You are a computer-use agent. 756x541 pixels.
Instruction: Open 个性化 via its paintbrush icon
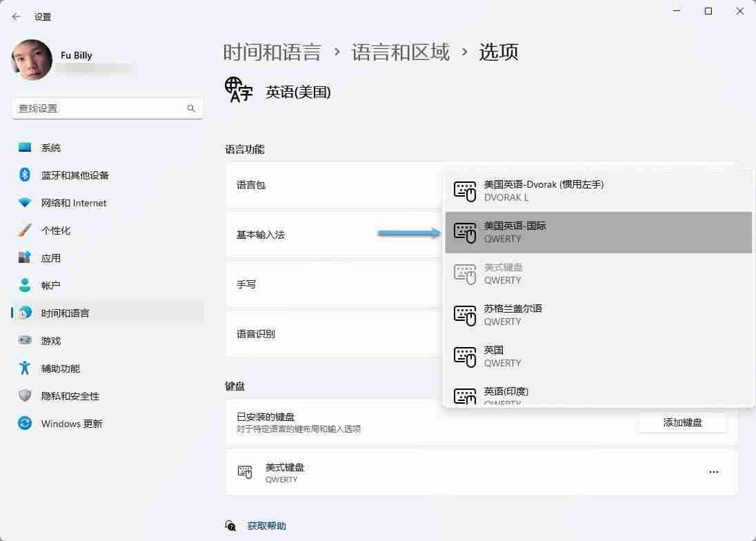click(23, 230)
